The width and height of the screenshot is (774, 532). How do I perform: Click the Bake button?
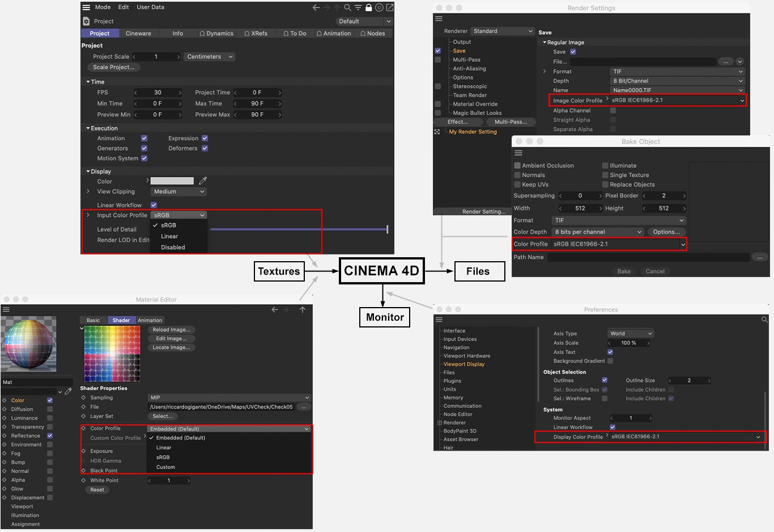(624, 271)
